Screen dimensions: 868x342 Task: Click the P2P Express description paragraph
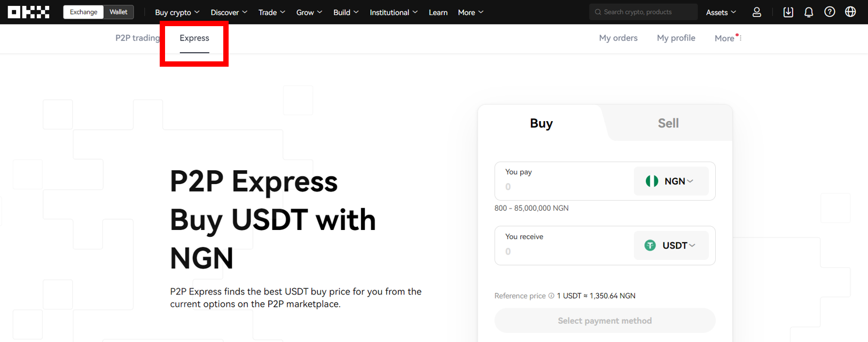pos(296,298)
